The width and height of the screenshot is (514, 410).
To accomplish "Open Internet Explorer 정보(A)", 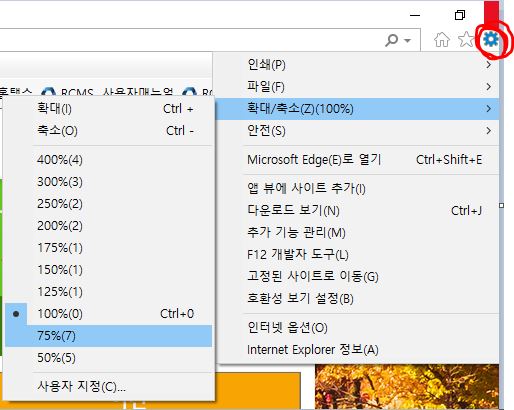I will [x=358, y=350].
